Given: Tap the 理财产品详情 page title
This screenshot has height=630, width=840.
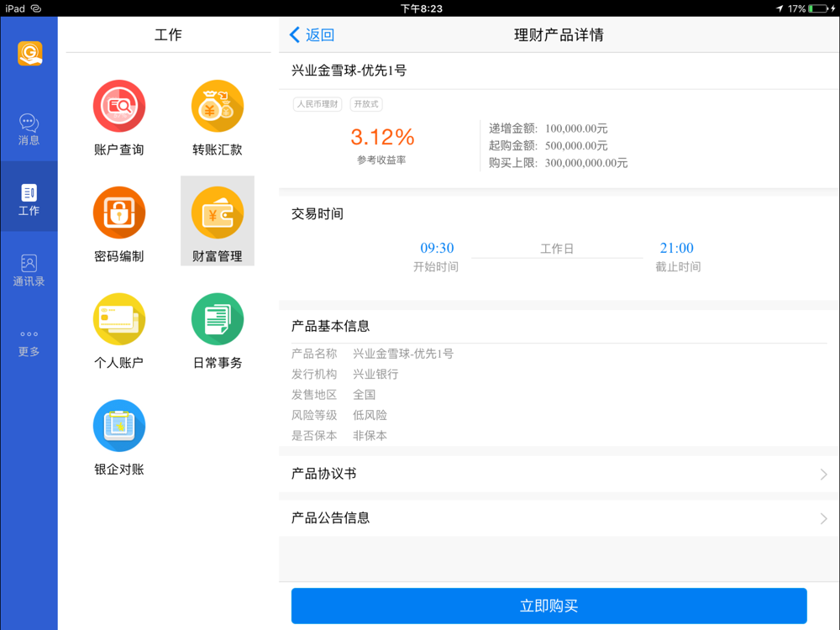Looking at the screenshot, I should [559, 34].
